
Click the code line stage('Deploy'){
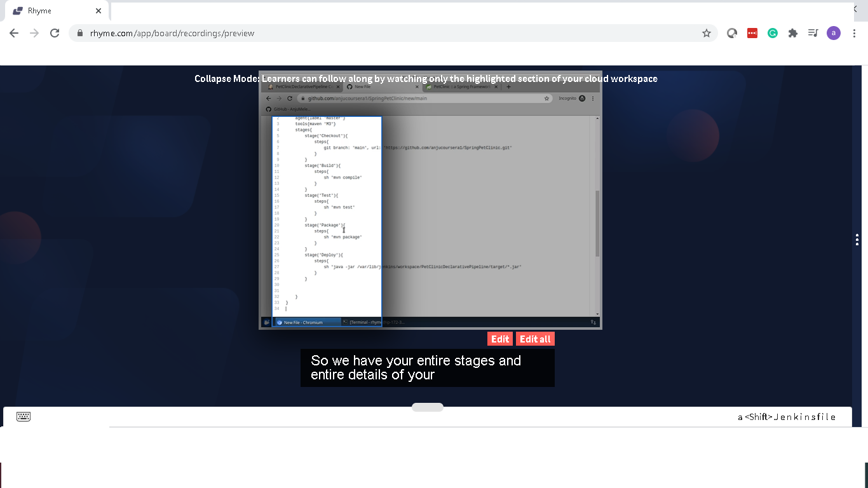click(x=323, y=255)
